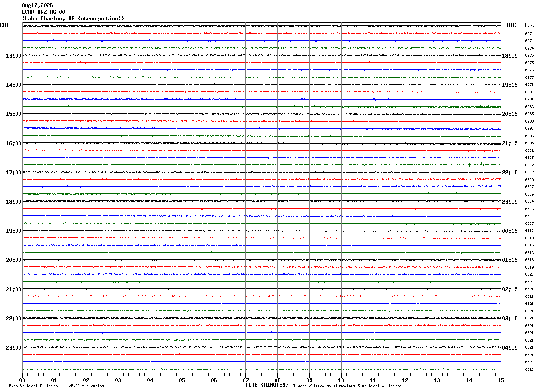Click the Each Vertical Division scale note
536x392 pixels.
point(56,386)
